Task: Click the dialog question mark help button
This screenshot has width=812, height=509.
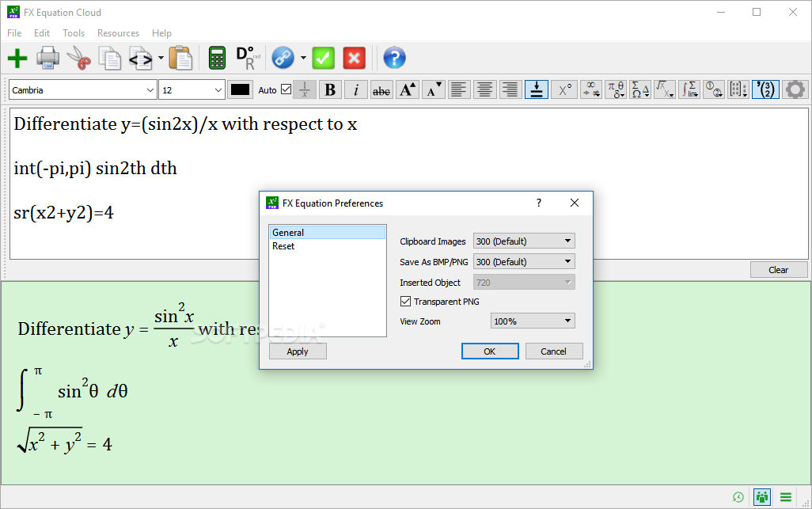Action: point(539,203)
